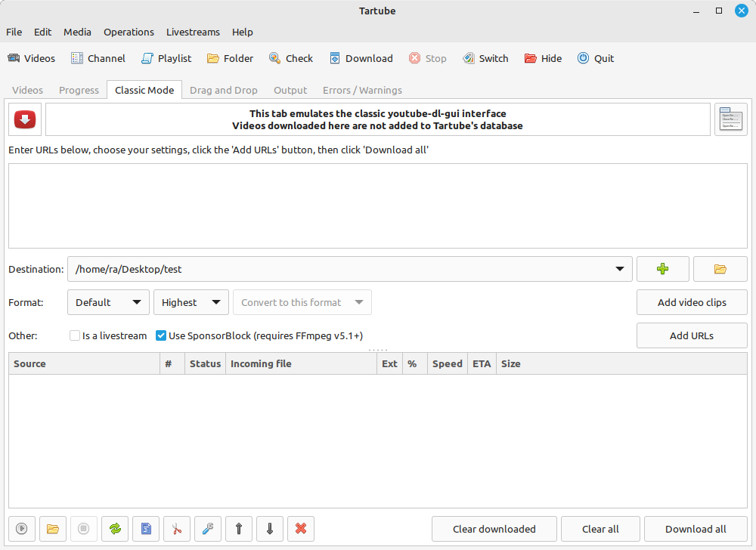Click the Add URLs button
Screen dimensions: 756x550
point(692,335)
